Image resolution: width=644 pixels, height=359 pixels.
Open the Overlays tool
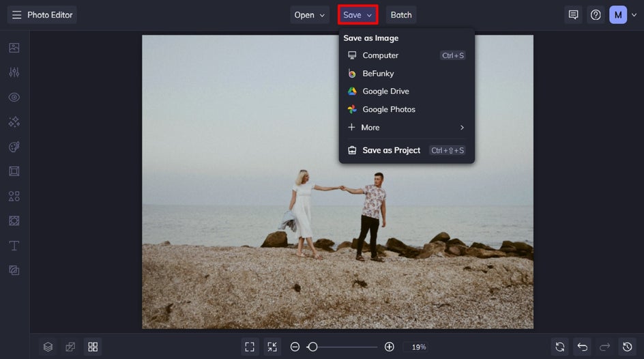pyautogui.click(x=14, y=221)
